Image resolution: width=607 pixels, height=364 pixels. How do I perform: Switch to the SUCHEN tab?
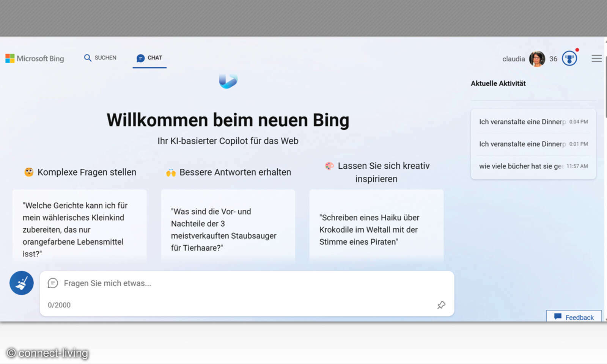pyautogui.click(x=100, y=58)
